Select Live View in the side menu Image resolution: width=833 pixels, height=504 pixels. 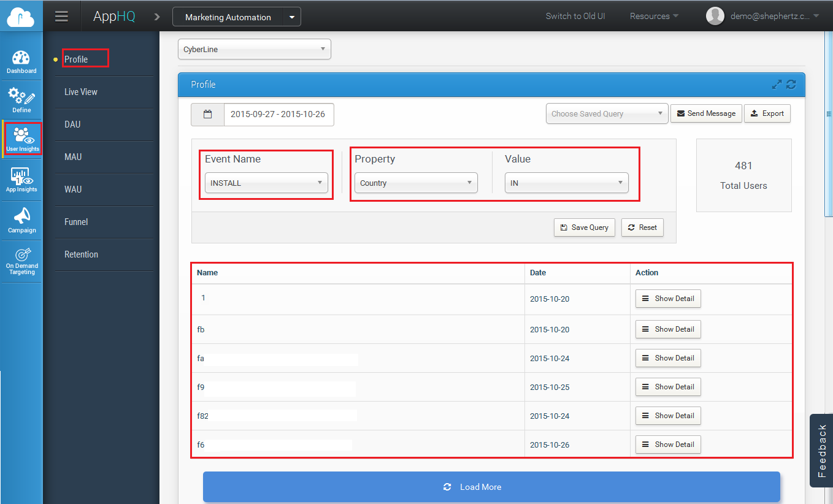[81, 92]
